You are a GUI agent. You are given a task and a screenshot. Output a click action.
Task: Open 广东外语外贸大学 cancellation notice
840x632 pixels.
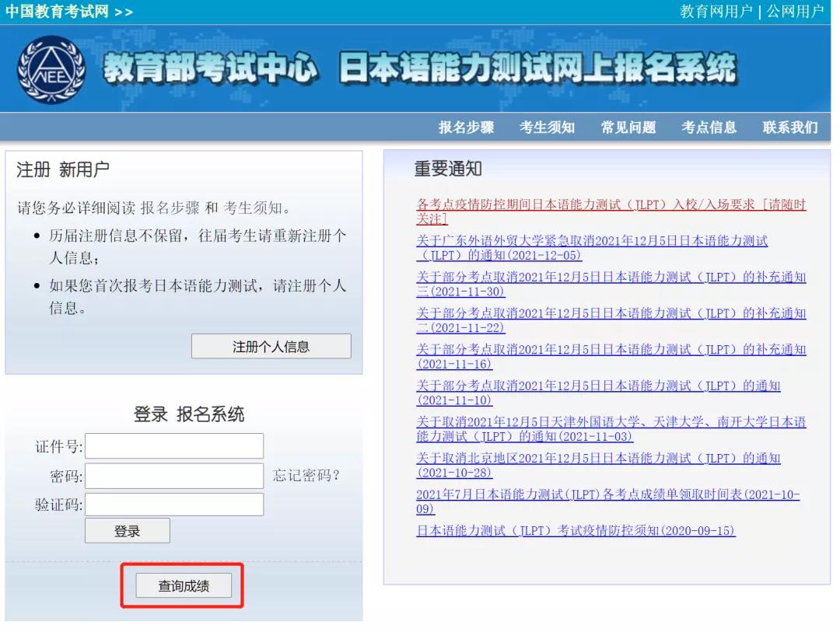pos(592,248)
